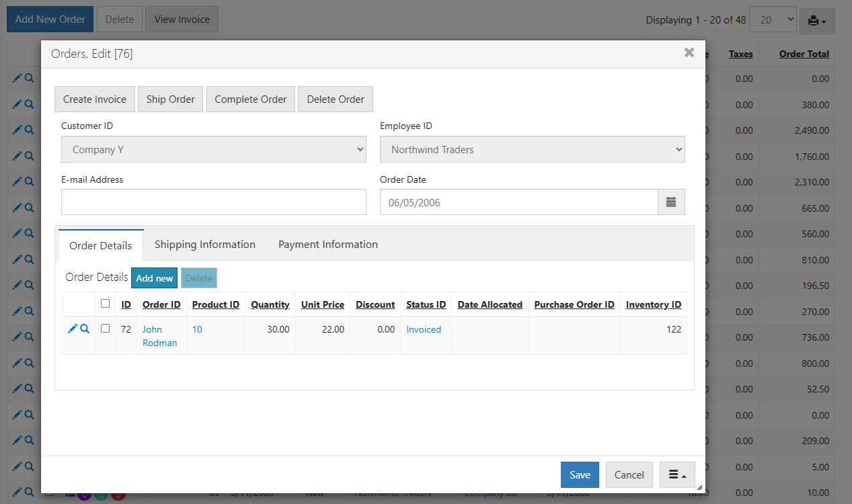Click the Complete Order button
This screenshot has height=504, width=852.
[x=251, y=99]
